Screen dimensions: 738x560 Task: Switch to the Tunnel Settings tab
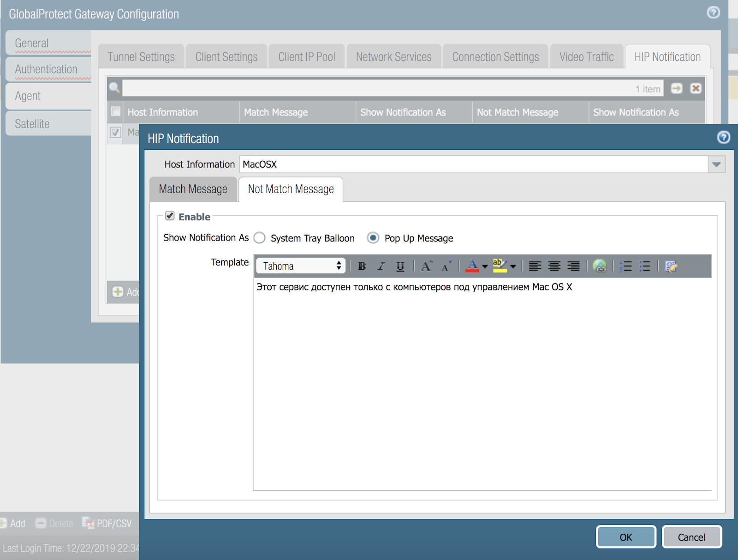[141, 57]
